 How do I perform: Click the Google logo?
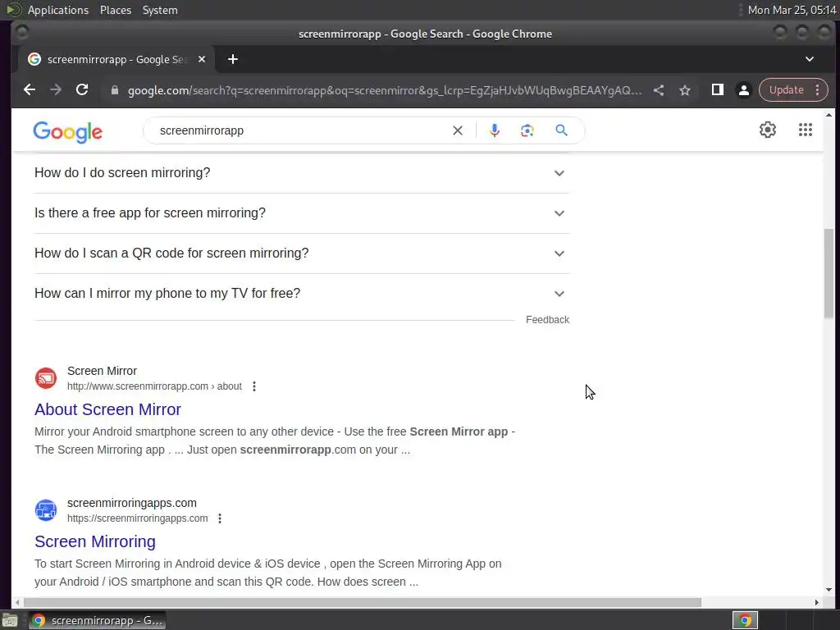pos(67,132)
